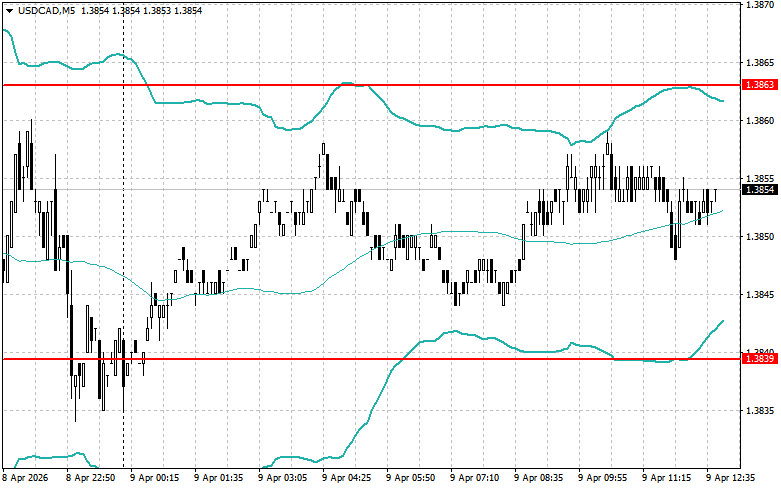This screenshot has height=489, width=781.
Task: Click the 9 Apr 03:05 time label
Action: tap(282, 478)
